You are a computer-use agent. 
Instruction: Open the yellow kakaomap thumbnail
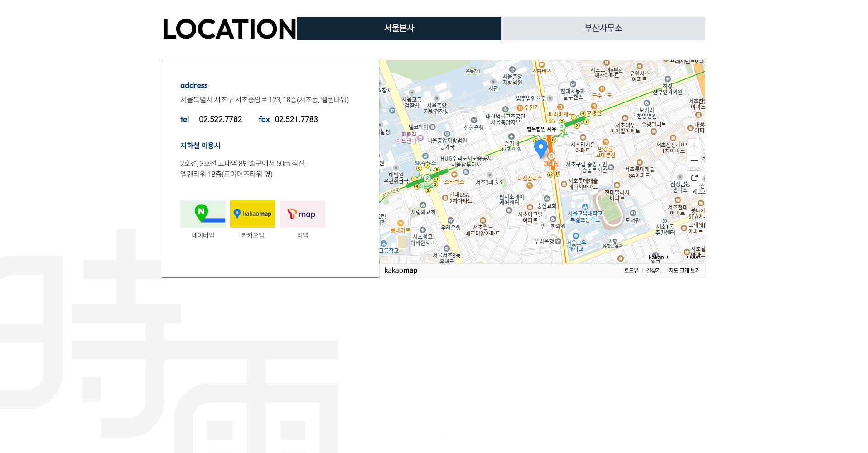[x=253, y=214]
